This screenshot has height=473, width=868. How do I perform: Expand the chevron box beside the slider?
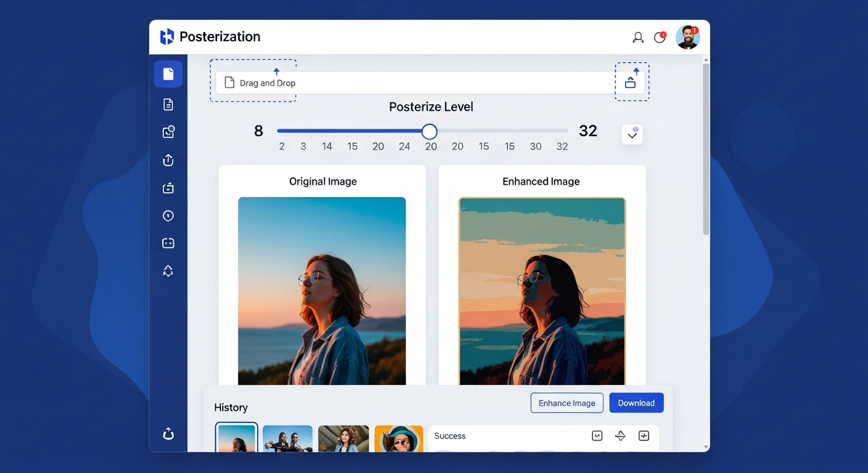(x=632, y=134)
